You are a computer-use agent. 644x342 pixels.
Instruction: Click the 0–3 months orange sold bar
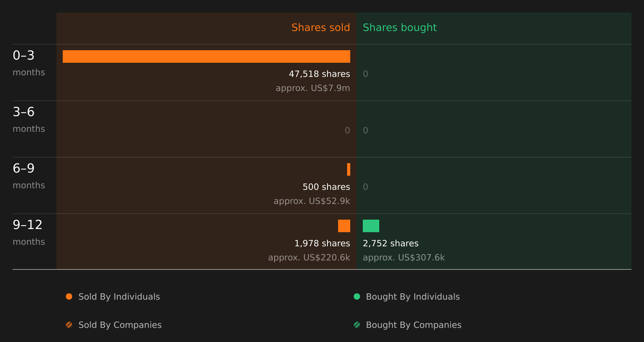point(206,56)
